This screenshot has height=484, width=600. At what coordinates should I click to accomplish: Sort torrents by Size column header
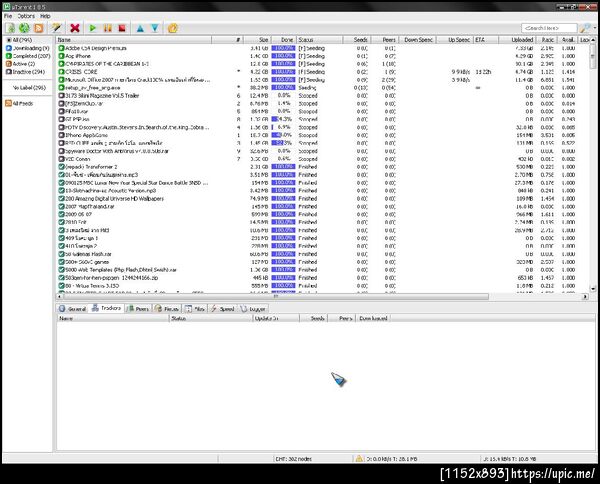[x=257, y=40]
